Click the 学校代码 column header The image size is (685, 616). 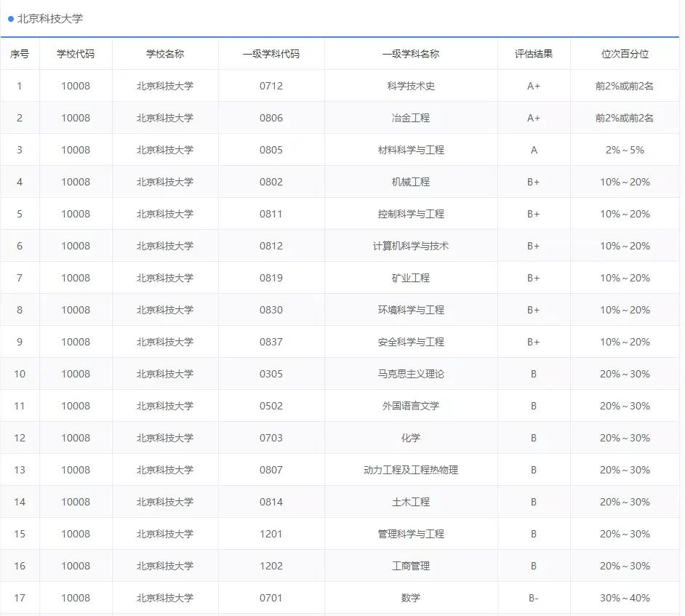pyautogui.click(x=76, y=54)
